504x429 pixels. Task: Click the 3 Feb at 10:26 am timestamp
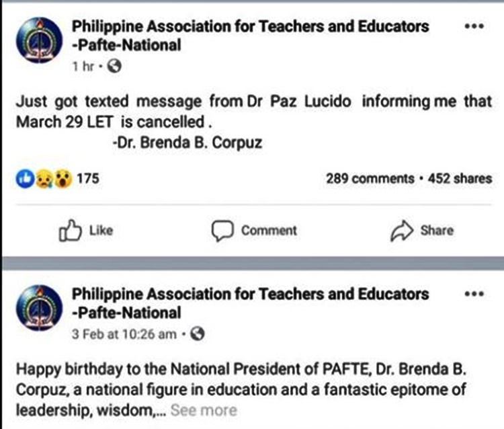pos(126,334)
